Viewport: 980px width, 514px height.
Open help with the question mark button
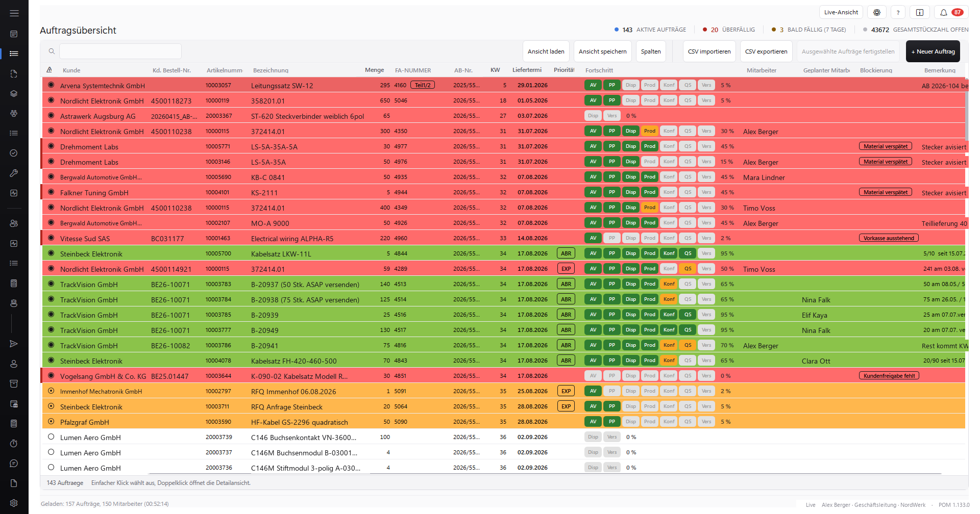pos(898,12)
